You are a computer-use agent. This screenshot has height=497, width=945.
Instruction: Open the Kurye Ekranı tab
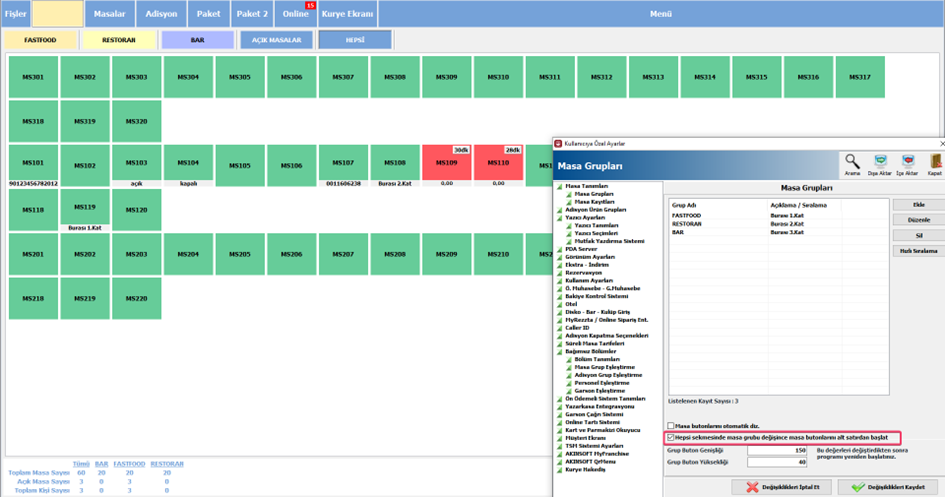pos(347,14)
